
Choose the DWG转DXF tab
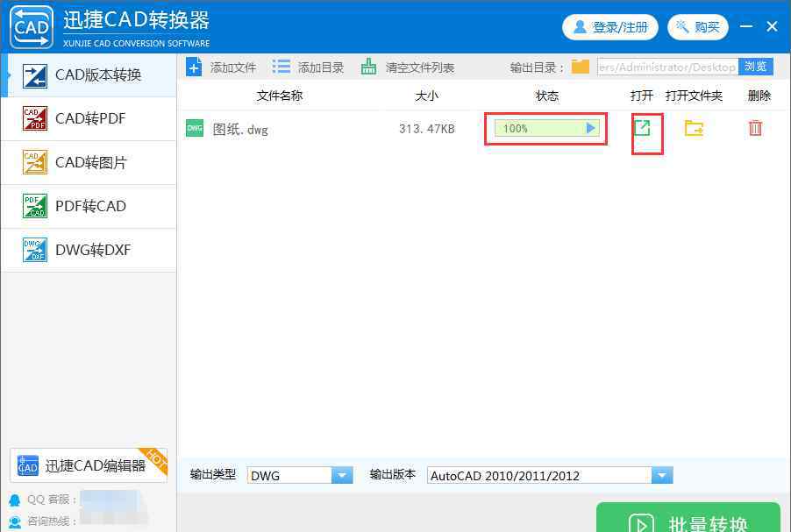[88, 250]
